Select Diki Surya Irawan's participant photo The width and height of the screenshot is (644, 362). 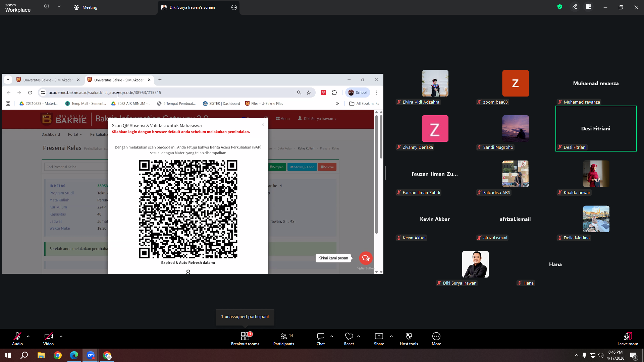click(x=475, y=264)
